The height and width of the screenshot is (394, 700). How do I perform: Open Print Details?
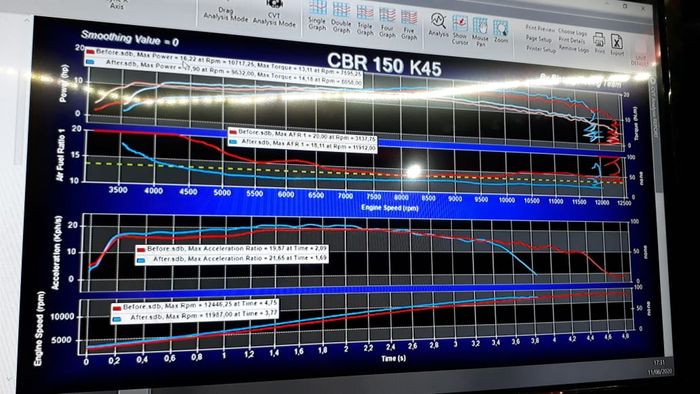(571, 40)
